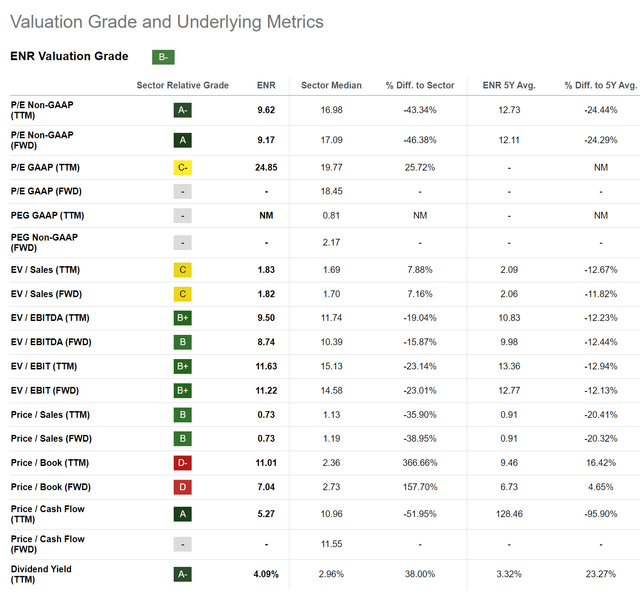The height and width of the screenshot is (601, 640).
Task: Click the empty grade badge for Price / Cash Flow (FWD)
Action: 182,544
